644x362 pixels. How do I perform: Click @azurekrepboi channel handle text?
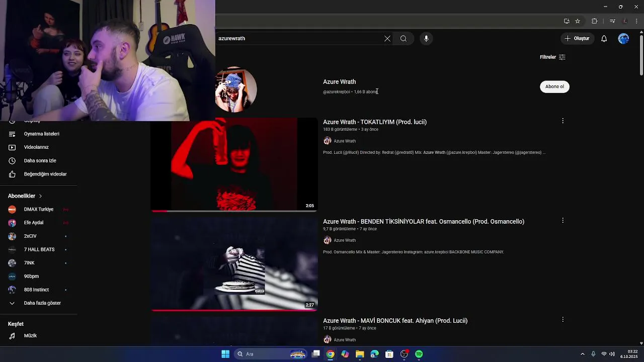point(336,92)
